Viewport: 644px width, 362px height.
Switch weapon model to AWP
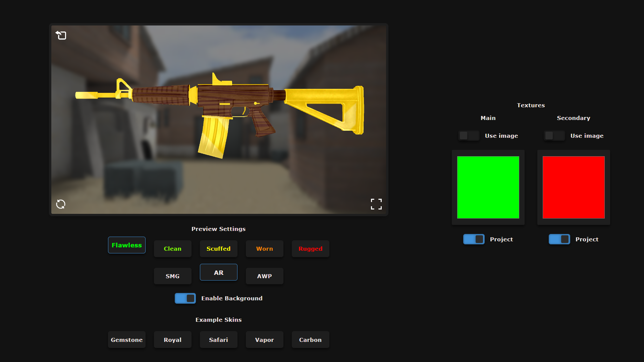point(264,276)
